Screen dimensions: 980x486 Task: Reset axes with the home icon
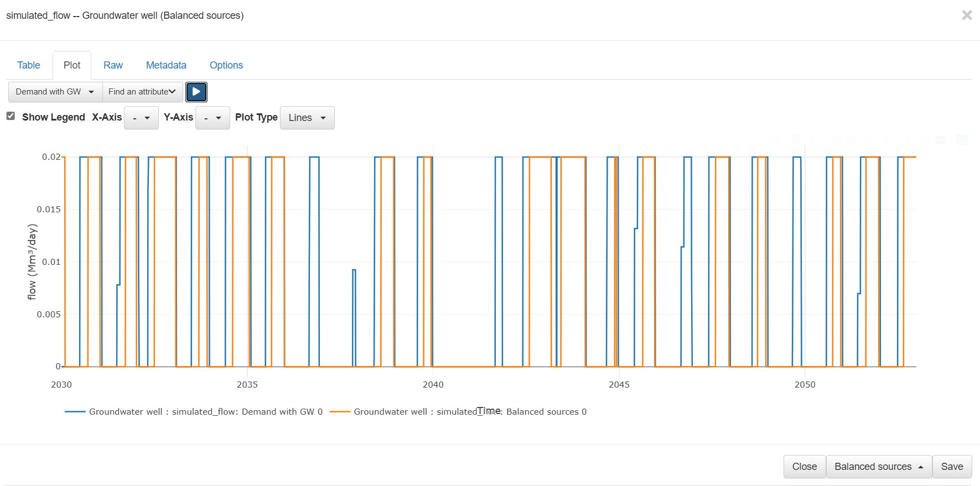tap(886, 140)
